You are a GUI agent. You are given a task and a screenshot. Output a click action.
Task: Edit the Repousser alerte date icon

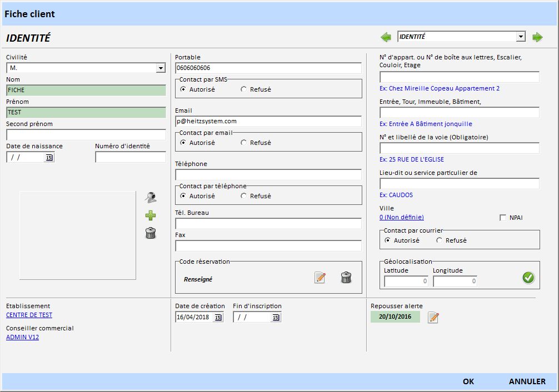pyautogui.click(x=433, y=318)
